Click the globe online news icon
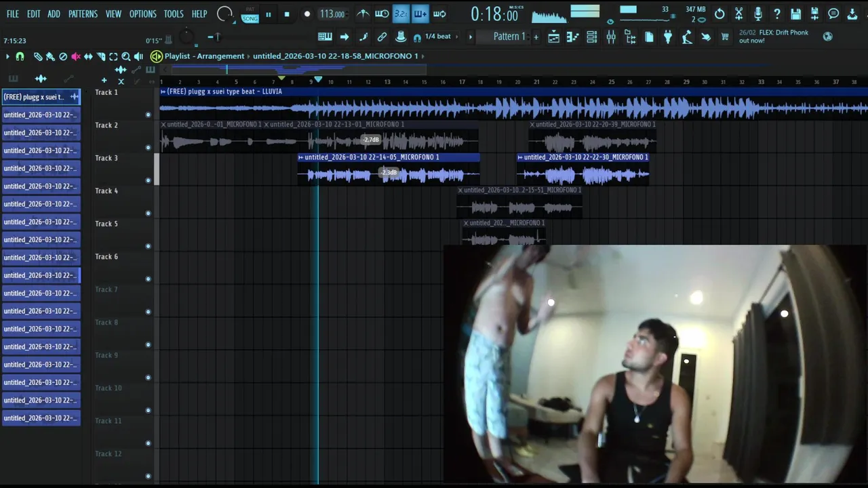Image resolution: width=868 pixels, height=488 pixels. [827, 37]
